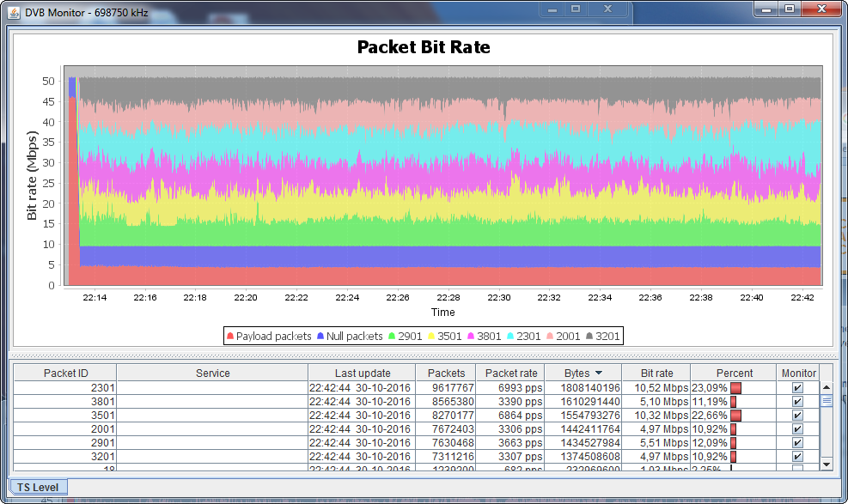
Task: Click the 3663 pps packet rate cell
Action: pos(511,443)
